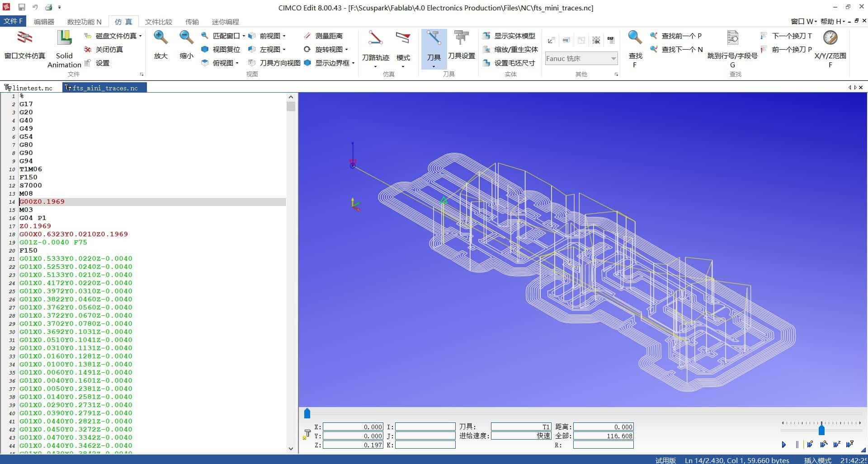Open the 帮助 H menu
The image size is (868, 464).
(833, 21)
